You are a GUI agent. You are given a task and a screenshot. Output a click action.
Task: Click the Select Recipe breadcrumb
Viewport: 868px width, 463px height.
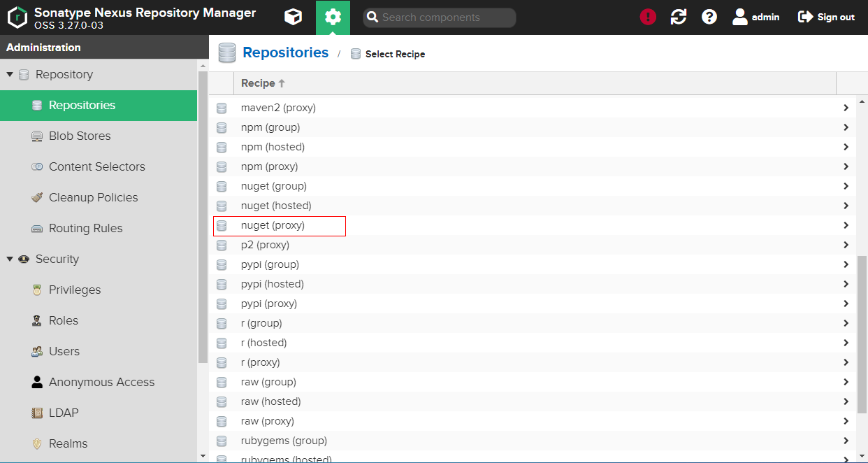[x=395, y=54]
